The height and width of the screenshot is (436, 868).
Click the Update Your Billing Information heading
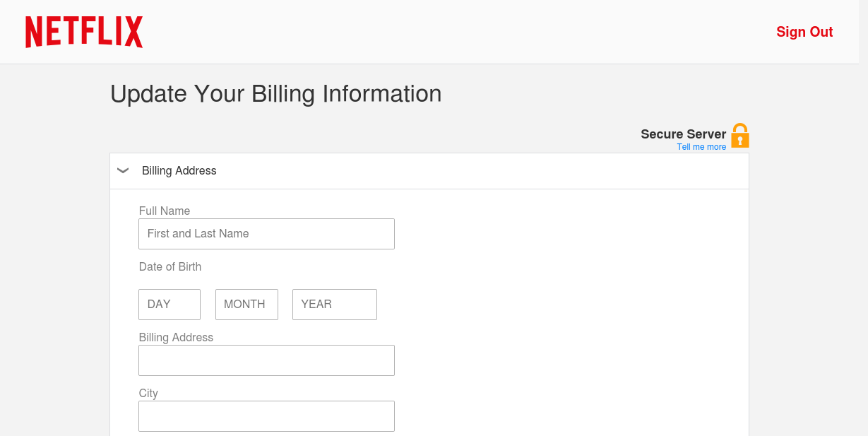point(276,93)
